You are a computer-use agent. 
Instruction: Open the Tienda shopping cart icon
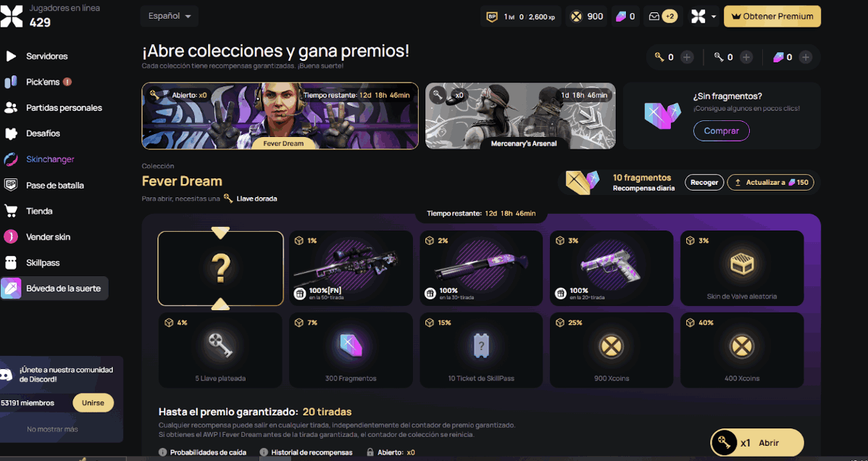pos(11,211)
